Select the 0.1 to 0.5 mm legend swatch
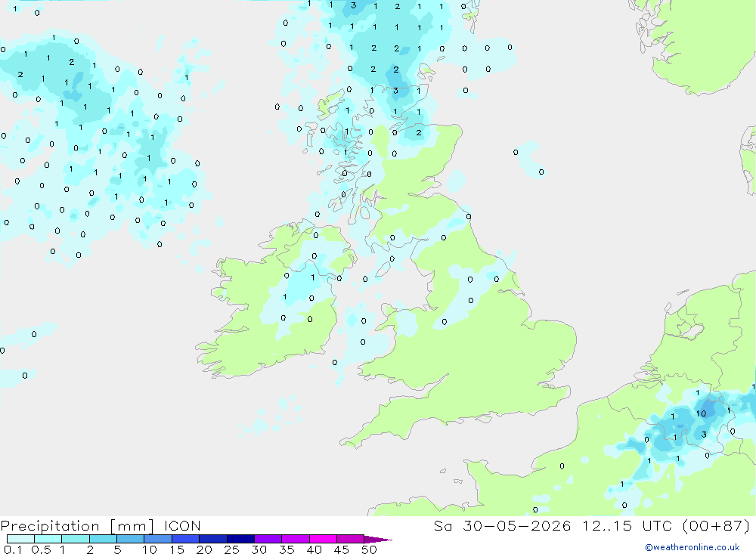 [x=20, y=539]
